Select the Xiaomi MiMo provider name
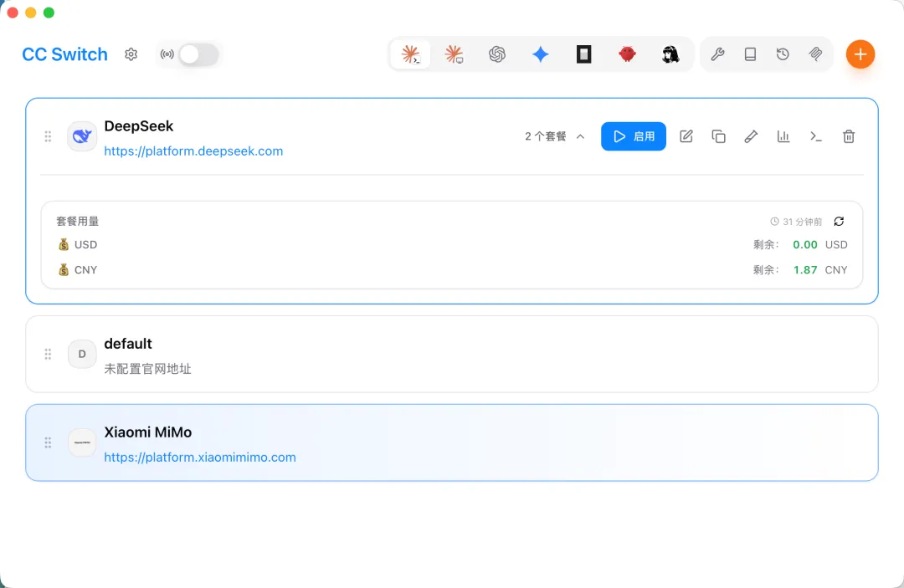Viewport: 904px width, 588px height. [x=147, y=432]
